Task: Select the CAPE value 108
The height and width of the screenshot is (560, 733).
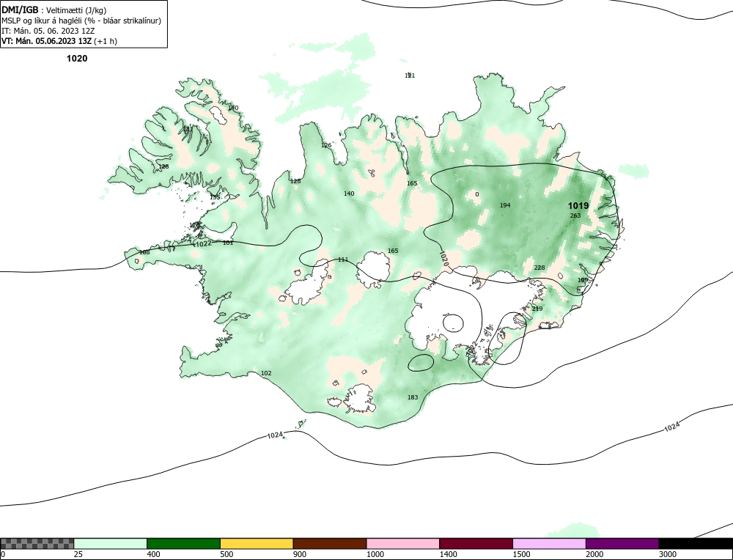Action: click(144, 252)
